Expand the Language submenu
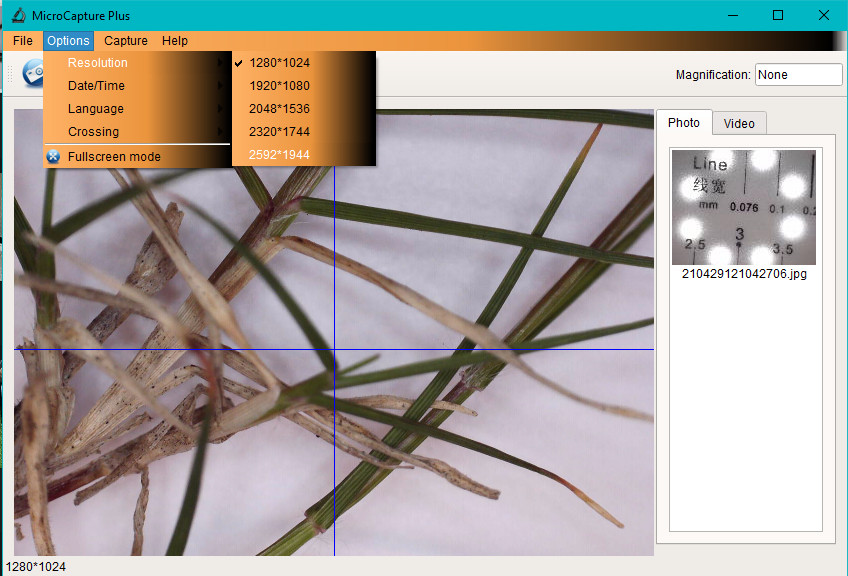 [96, 108]
